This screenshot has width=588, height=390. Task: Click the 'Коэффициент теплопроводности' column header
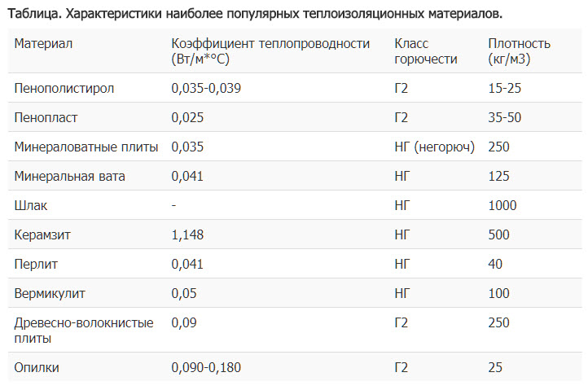point(270,51)
